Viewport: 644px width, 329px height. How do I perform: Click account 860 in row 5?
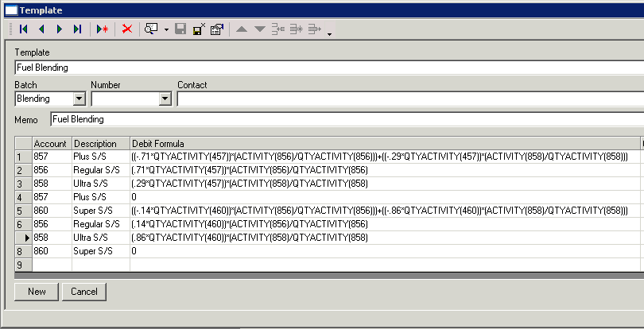tap(52, 211)
